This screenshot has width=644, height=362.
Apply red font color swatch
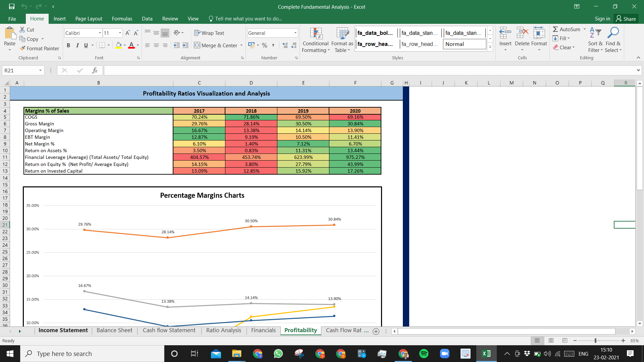131,45
